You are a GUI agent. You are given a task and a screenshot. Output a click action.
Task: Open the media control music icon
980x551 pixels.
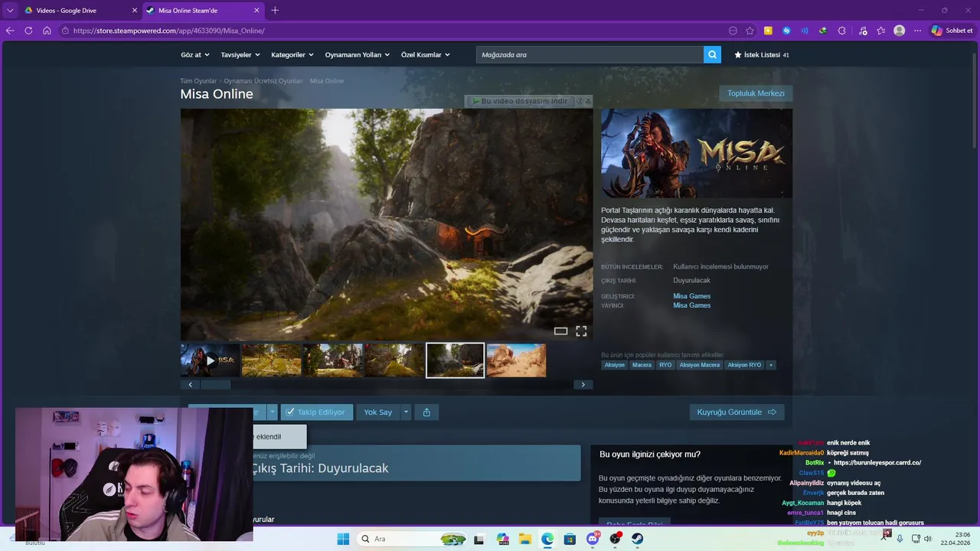863,31
